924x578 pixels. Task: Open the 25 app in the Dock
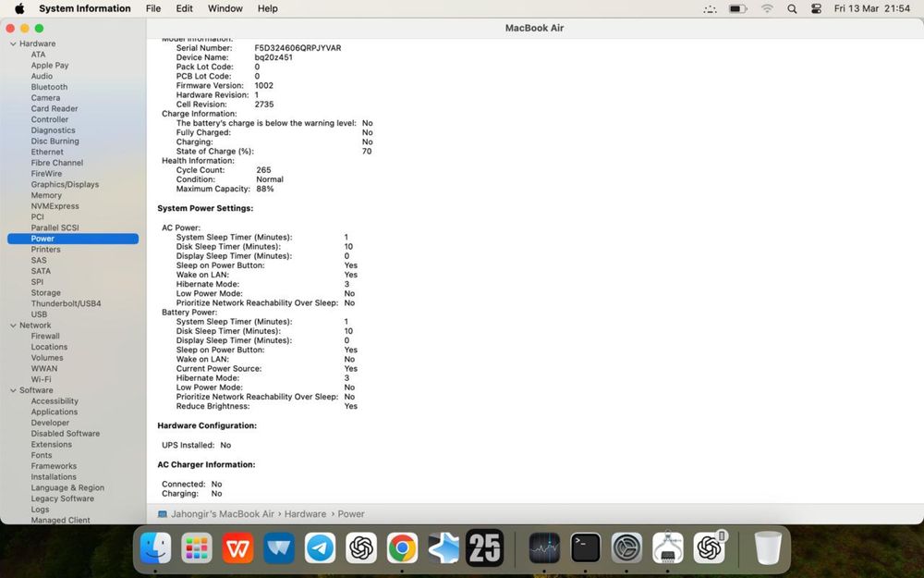pos(484,547)
